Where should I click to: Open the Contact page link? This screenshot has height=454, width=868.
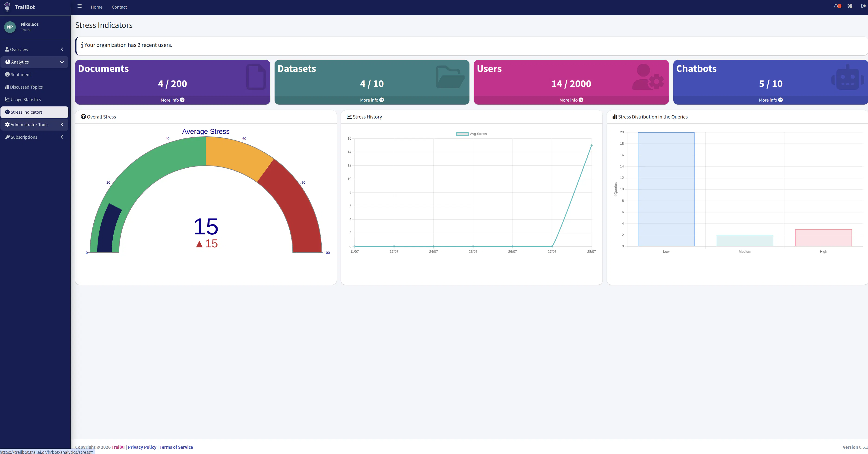[x=119, y=7]
